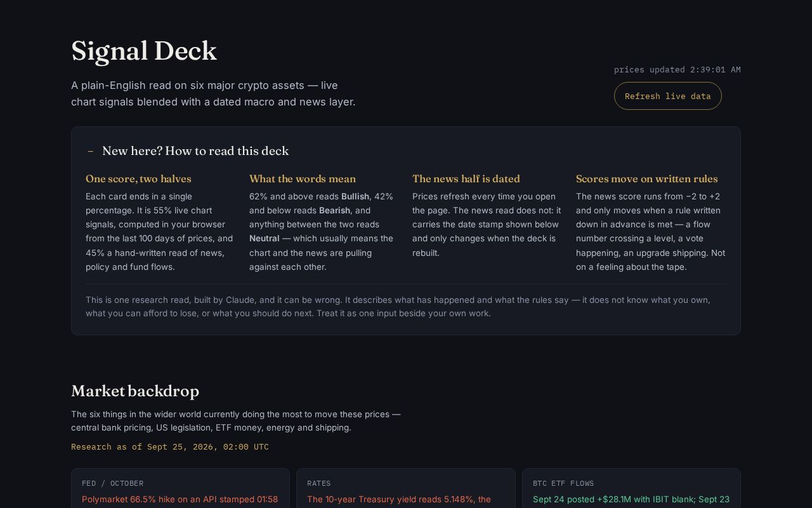This screenshot has width=812, height=508.
Task: Click the Signal Deck title
Action: [x=144, y=51]
